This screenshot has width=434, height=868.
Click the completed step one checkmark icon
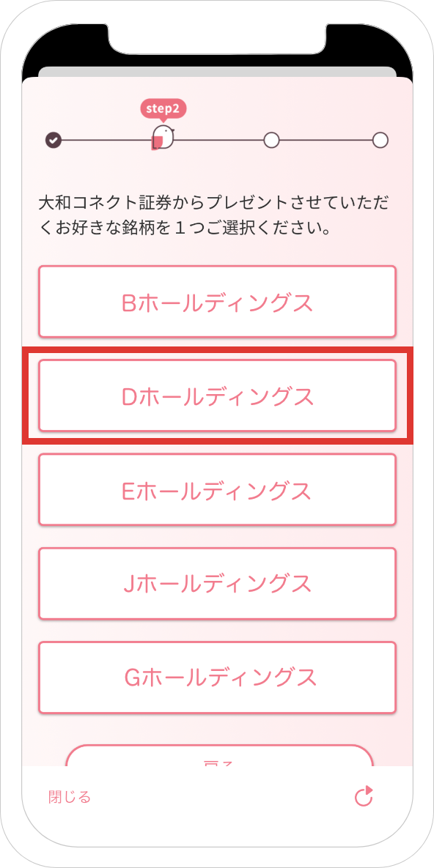coord(54,140)
